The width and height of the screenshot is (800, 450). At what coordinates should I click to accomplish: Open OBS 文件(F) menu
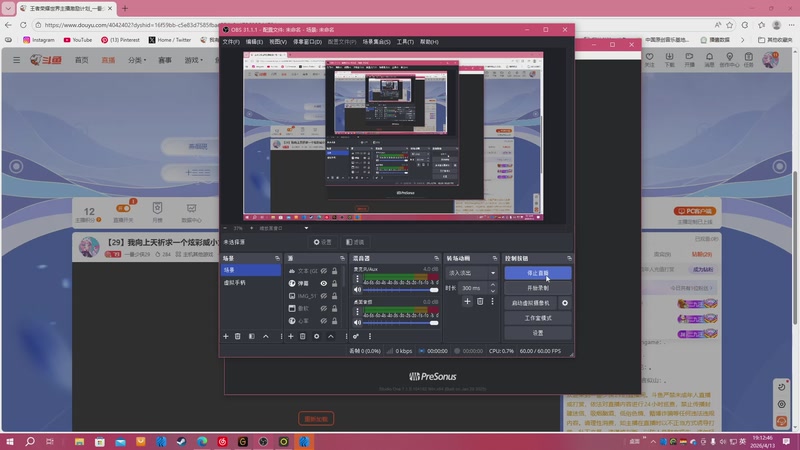(231, 42)
